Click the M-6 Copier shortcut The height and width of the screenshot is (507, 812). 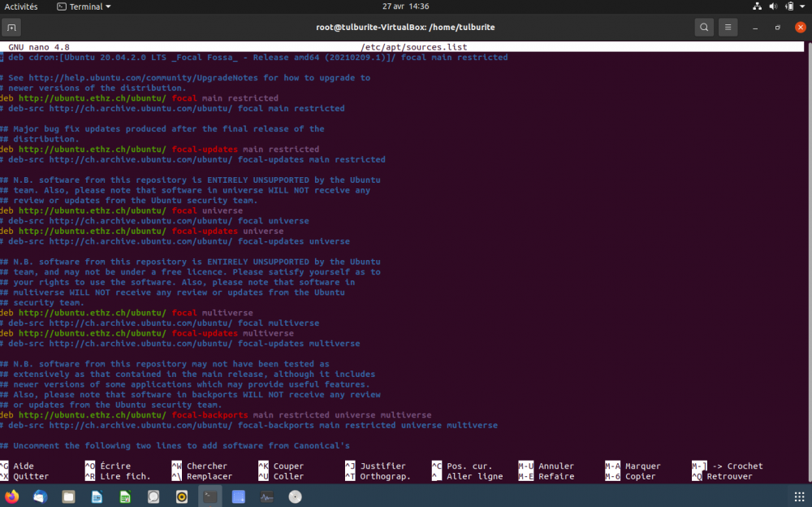click(630, 476)
